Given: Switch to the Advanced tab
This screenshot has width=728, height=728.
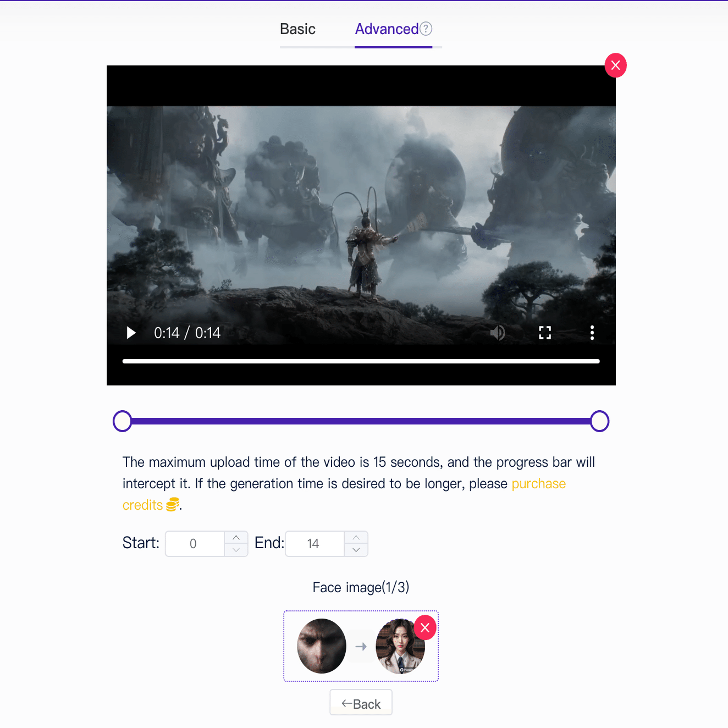Looking at the screenshot, I should pos(387,29).
